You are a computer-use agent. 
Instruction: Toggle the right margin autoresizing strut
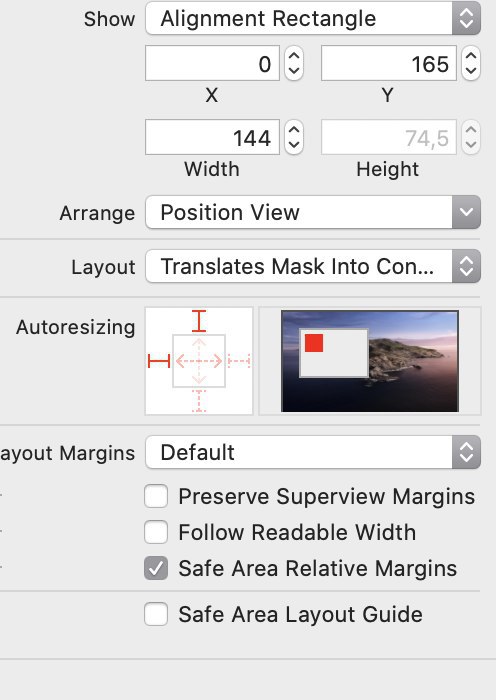point(239,361)
